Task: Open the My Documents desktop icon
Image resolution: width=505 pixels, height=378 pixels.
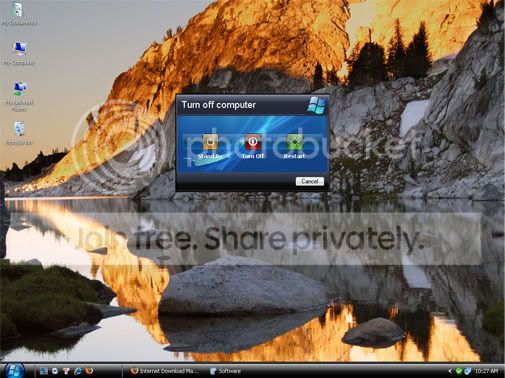Action: tap(19, 13)
